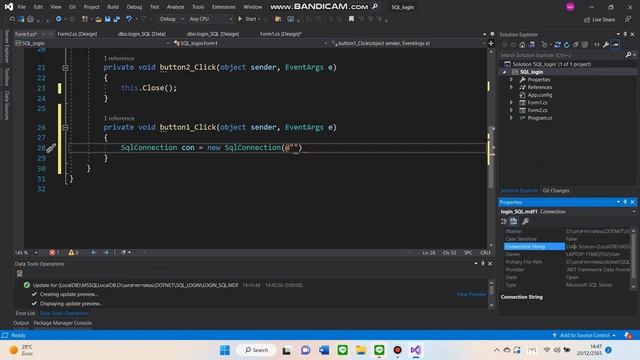Click the error count indicator
Screen dimensions: 640x360
click(x=54, y=253)
